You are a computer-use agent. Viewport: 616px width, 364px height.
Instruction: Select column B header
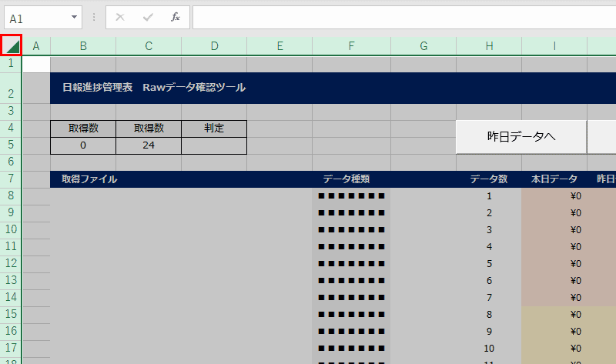[x=83, y=46]
